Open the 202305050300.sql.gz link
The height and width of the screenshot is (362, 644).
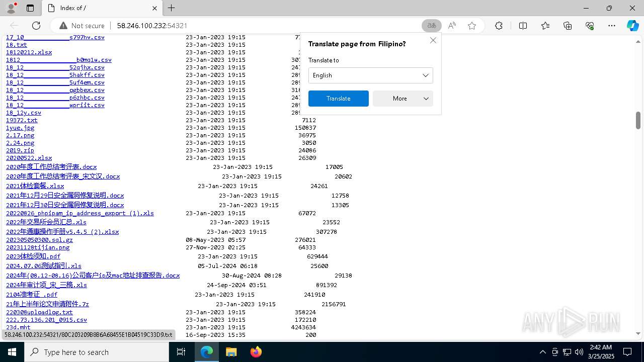tap(39, 240)
